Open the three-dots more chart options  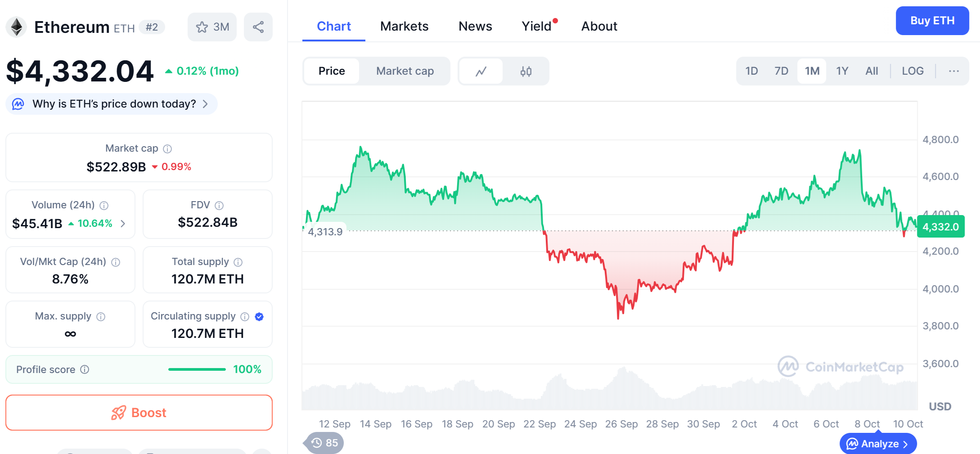[x=953, y=71]
